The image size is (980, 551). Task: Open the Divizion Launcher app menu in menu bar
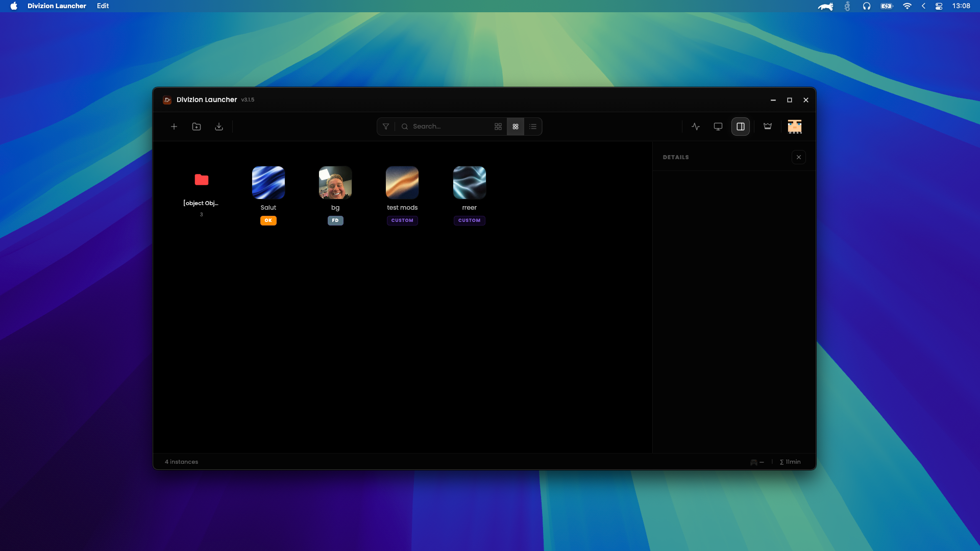tap(57, 6)
